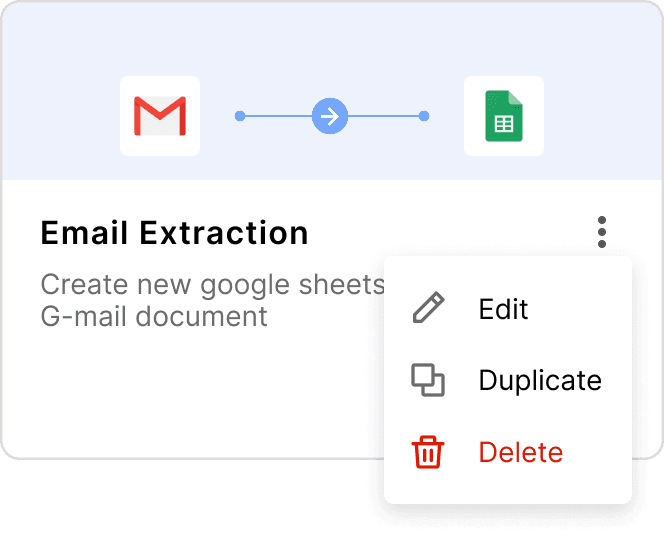Image resolution: width=664 pixels, height=536 pixels.
Task: Click the overlapping squares duplicate icon
Action: (428, 380)
